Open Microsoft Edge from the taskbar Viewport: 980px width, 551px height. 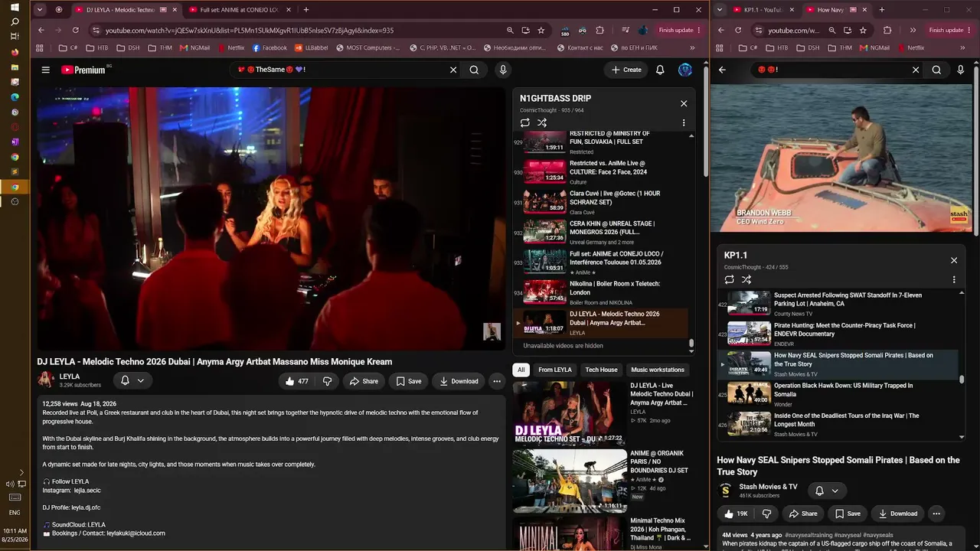[x=15, y=97]
